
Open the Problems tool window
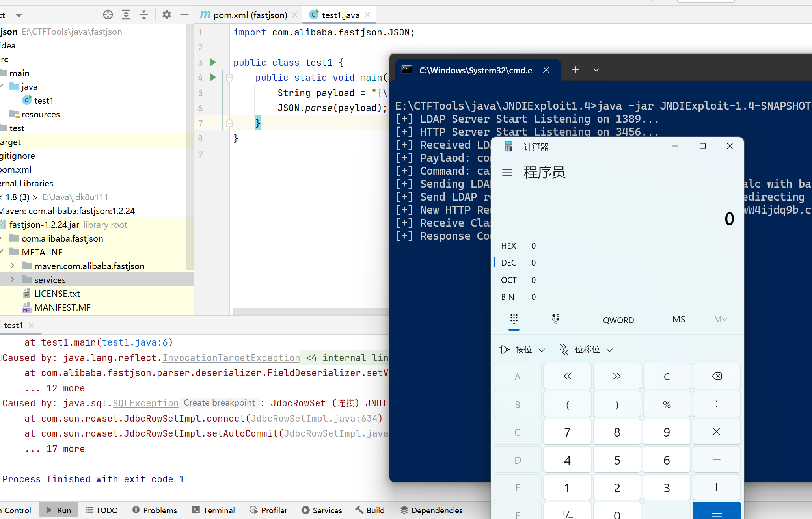pyautogui.click(x=155, y=510)
